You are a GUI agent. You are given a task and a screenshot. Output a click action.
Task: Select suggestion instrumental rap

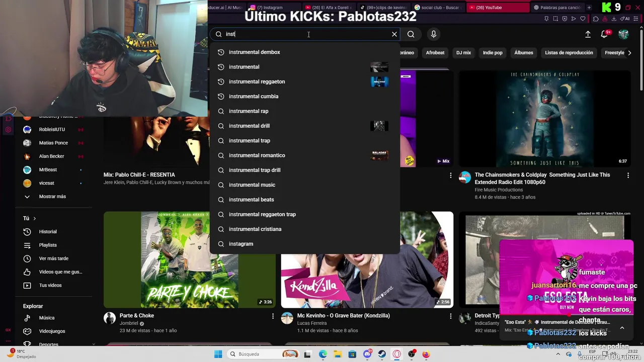click(304, 111)
